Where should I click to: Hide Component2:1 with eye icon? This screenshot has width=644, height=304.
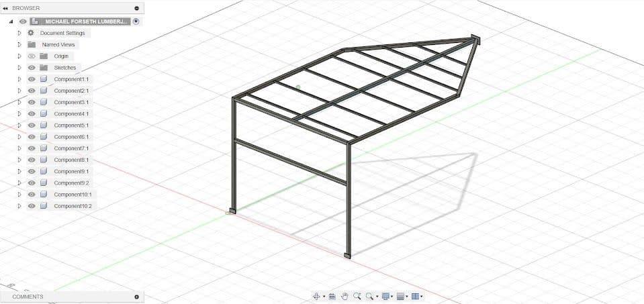tap(32, 91)
